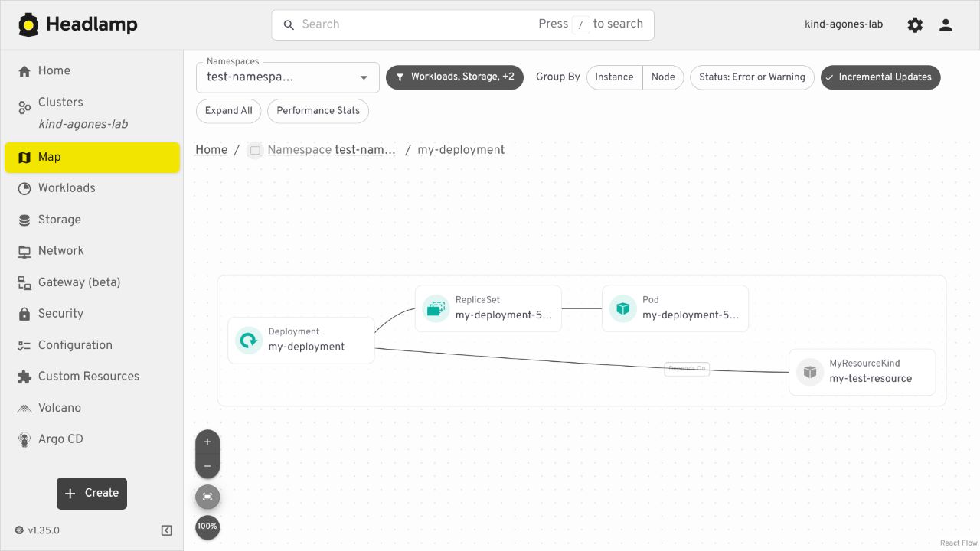Screen dimensions: 980x551
Task: Click the MyResourceKind node icon
Action: click(809, 372)
